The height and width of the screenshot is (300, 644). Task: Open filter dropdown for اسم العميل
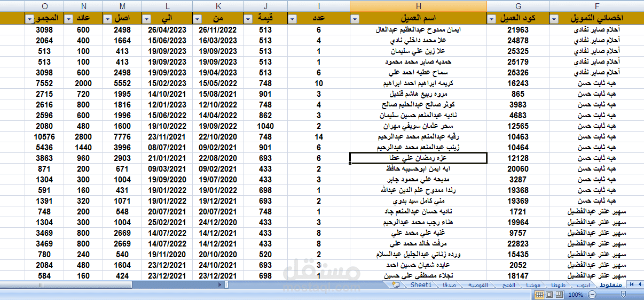click(356, 19)
